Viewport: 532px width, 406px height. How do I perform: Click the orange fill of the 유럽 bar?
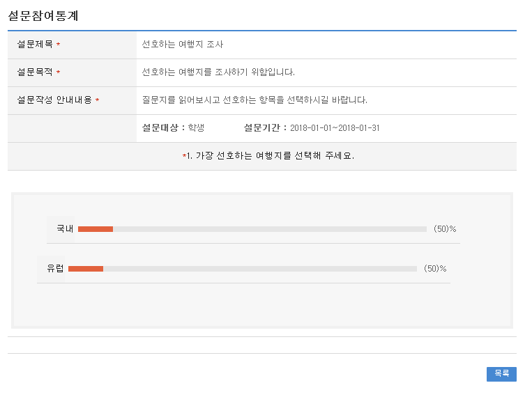tap(86, 268)
